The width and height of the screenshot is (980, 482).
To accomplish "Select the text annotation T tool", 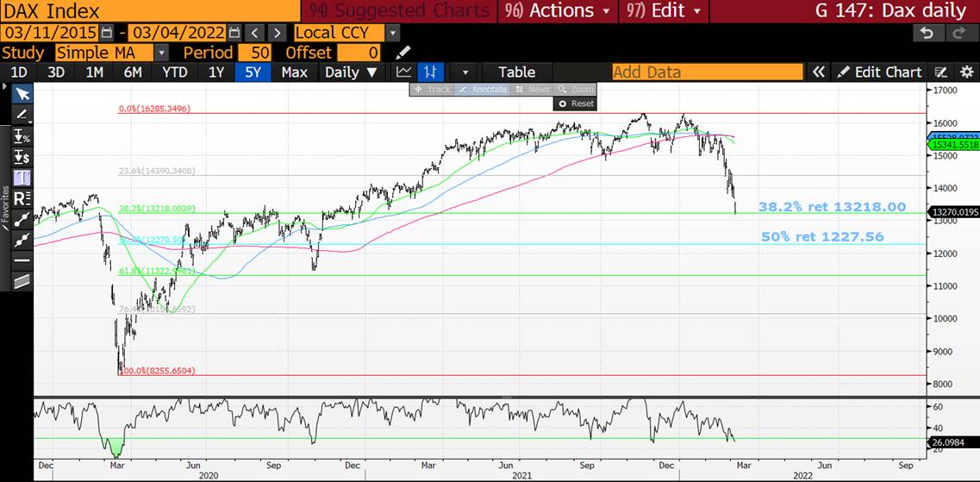I will [x=22, y=177].
